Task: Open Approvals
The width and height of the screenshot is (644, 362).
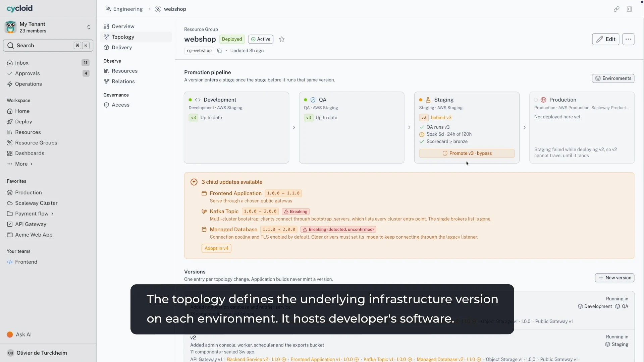Action: pos(48,73)
